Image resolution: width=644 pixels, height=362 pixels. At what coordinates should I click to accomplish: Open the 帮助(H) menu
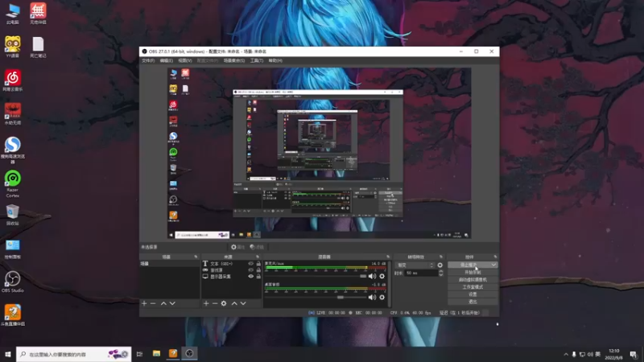pos(275,61)
